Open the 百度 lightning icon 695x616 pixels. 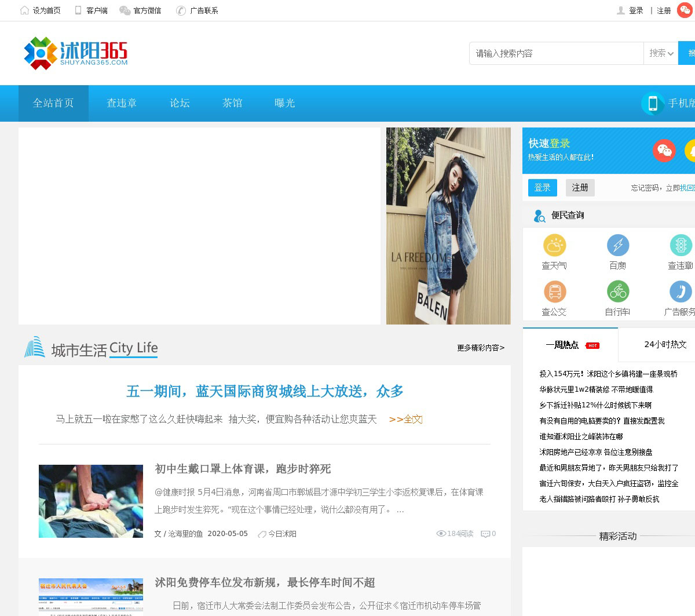pyautogui.click(x=618, y=245)
